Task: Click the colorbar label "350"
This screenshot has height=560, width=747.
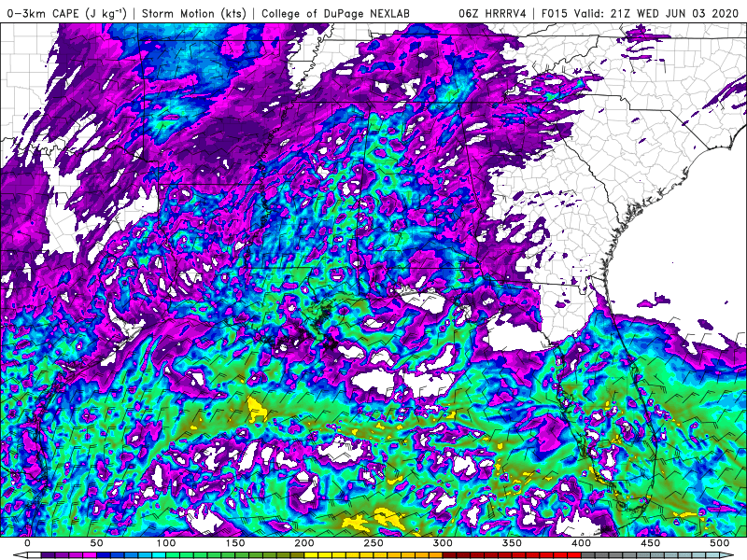Action: (x=512, y=543)
